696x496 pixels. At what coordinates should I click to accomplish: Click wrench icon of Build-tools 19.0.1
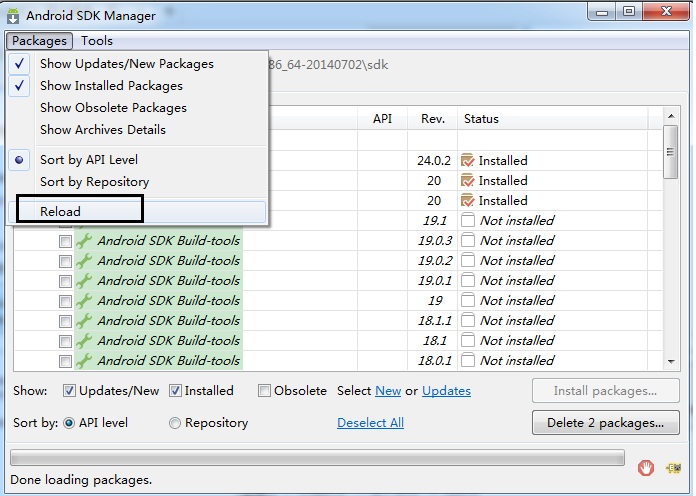84,281
